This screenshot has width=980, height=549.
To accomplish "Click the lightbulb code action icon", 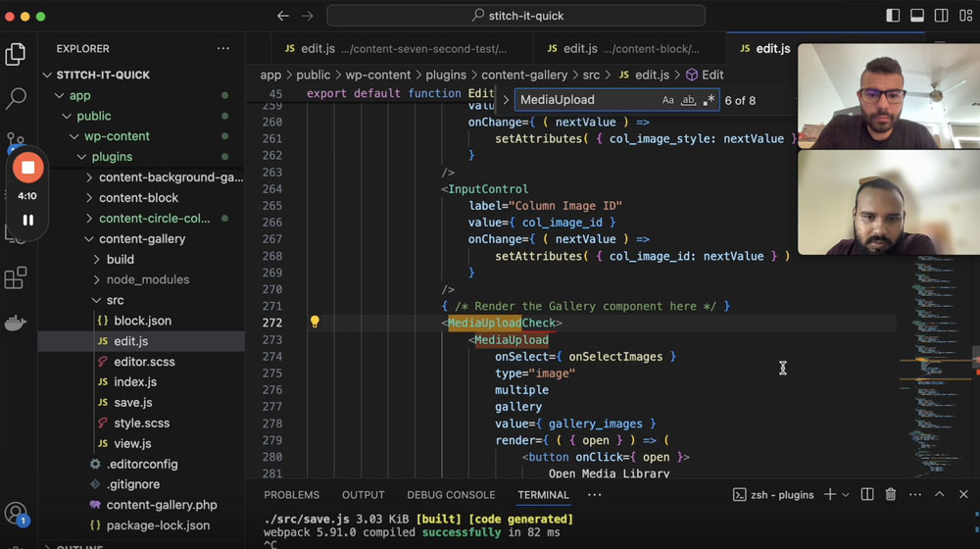I will 315,322.
